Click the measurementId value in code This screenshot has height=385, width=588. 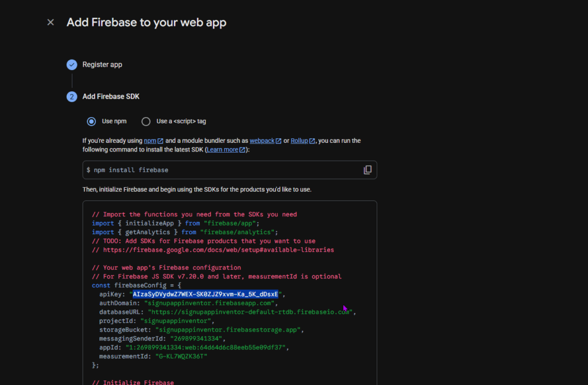pos(180,356)
